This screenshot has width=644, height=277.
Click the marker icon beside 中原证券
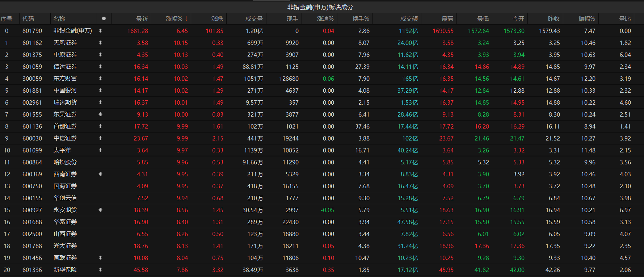[100, 55]
